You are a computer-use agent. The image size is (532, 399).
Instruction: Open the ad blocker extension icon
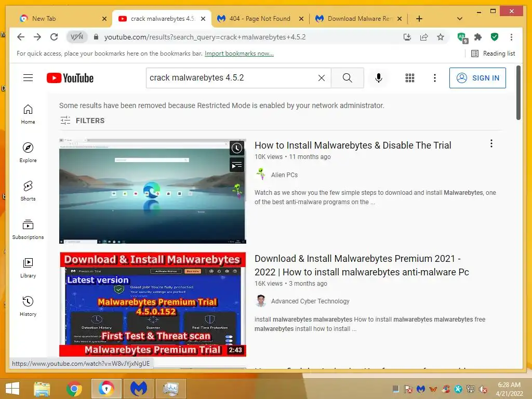[x=462, y=37]
